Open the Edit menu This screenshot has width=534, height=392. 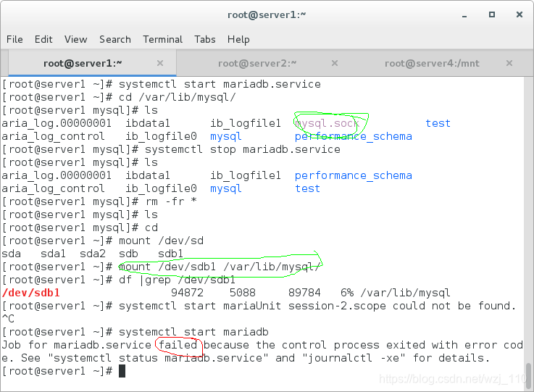43,40
